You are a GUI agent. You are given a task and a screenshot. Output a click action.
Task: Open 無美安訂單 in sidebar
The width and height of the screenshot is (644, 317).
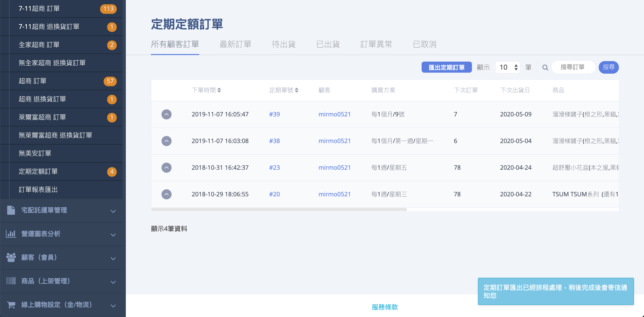61,154
